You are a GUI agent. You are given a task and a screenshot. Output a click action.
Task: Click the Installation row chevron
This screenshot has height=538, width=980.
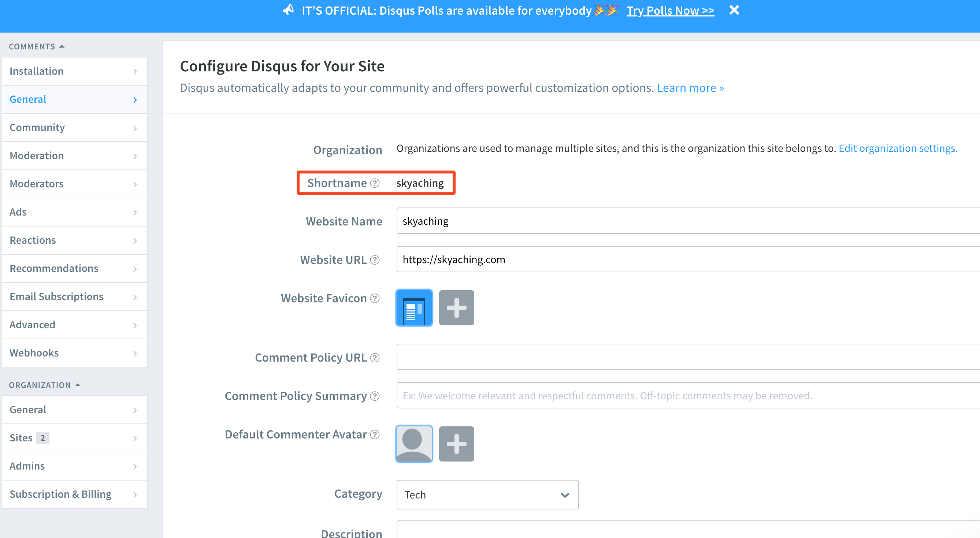point(135,71)
